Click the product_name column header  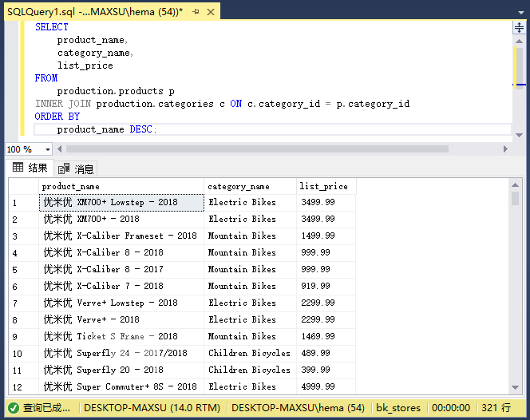(x=121, y=186)
